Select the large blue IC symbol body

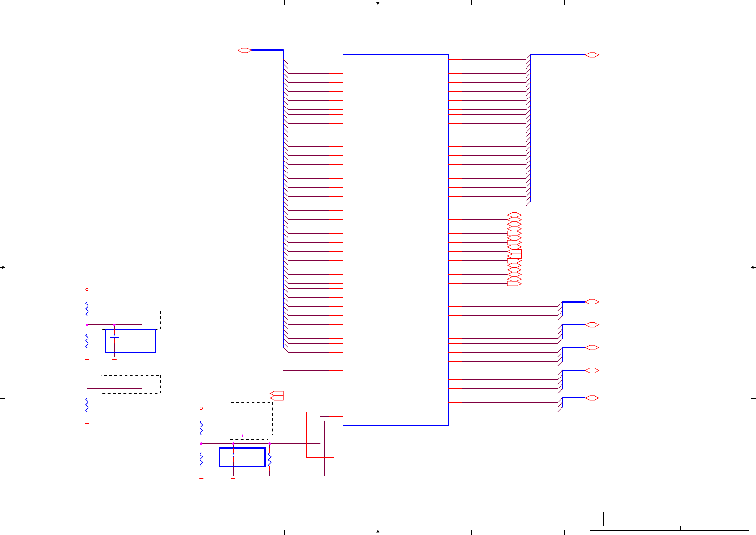395,240
